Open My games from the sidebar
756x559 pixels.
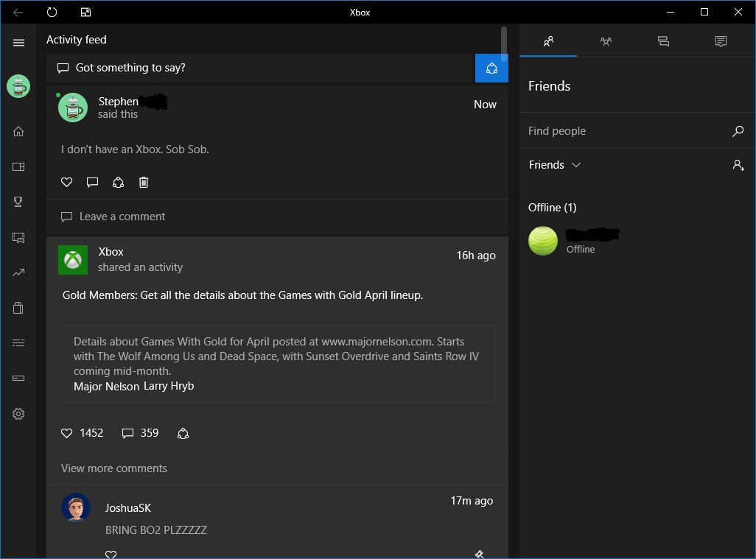coord(18,166)
